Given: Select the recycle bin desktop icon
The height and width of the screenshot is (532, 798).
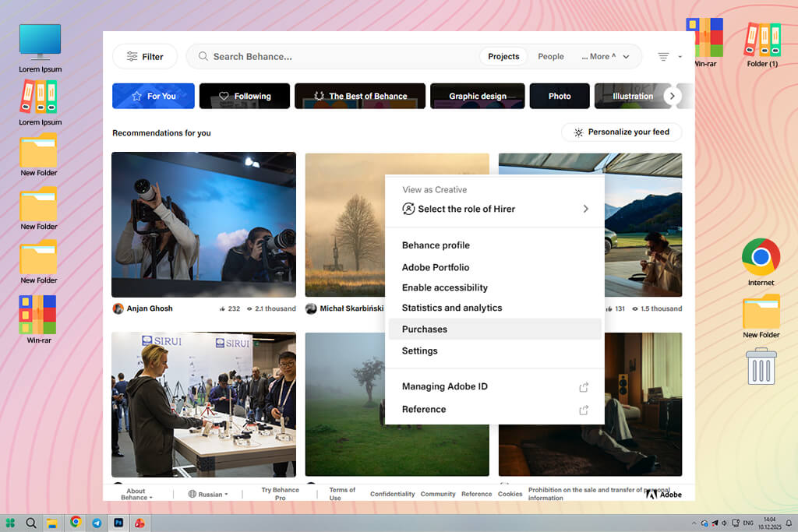Looking at the screenshot, I should (761, 366).
